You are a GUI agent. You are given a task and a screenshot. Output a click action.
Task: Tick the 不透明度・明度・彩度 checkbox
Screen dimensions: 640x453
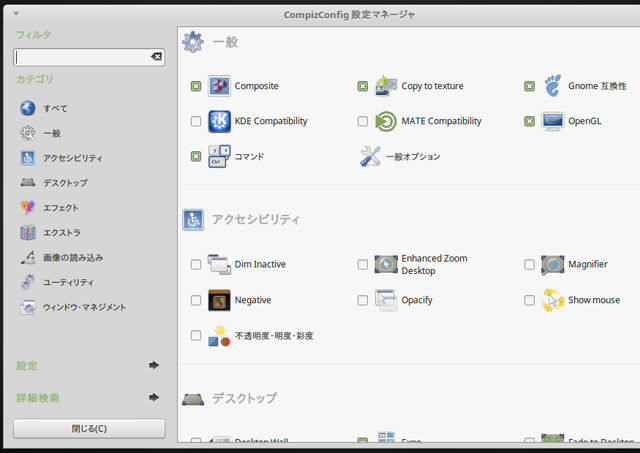196,335
